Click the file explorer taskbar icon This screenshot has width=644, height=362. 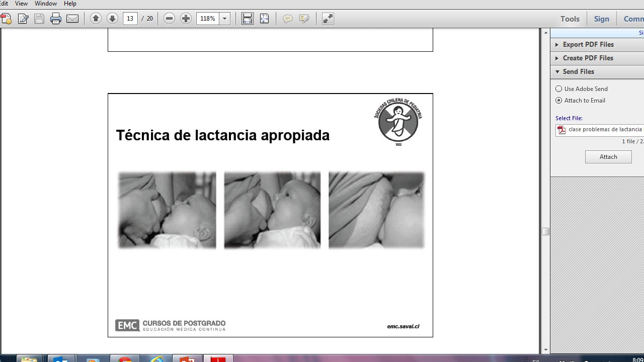(x=29, y=358)
